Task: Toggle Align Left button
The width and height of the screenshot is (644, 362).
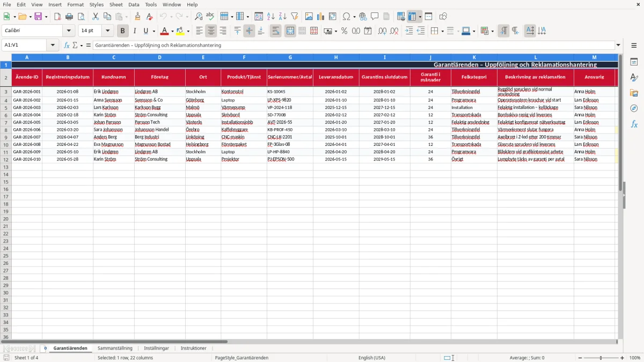Action: tap(199, 31)
